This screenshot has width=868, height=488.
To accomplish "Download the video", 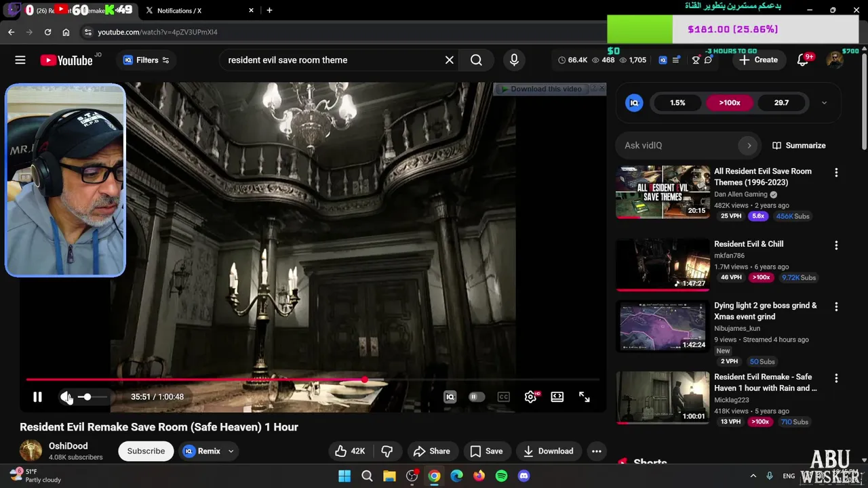I will tap(549, 451).
